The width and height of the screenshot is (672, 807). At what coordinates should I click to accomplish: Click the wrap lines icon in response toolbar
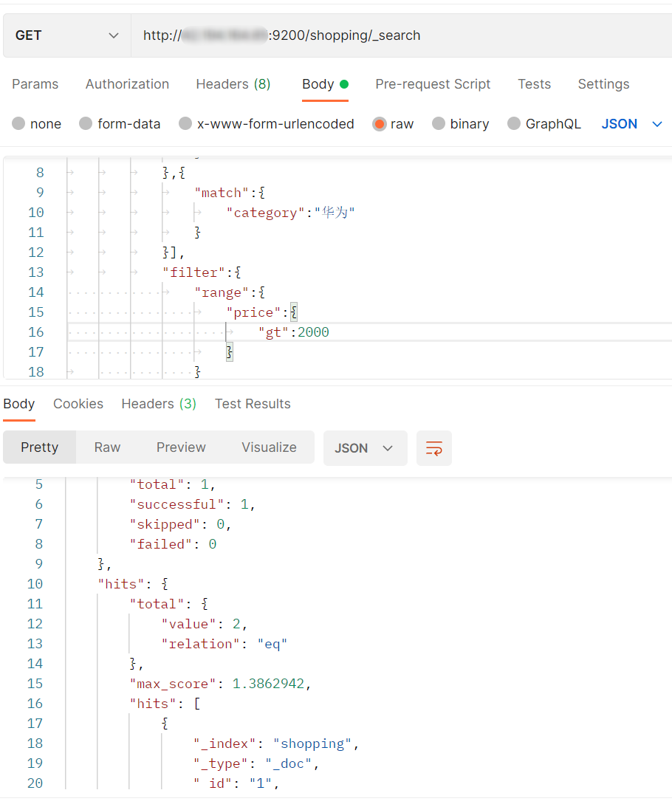pos(434,448)
